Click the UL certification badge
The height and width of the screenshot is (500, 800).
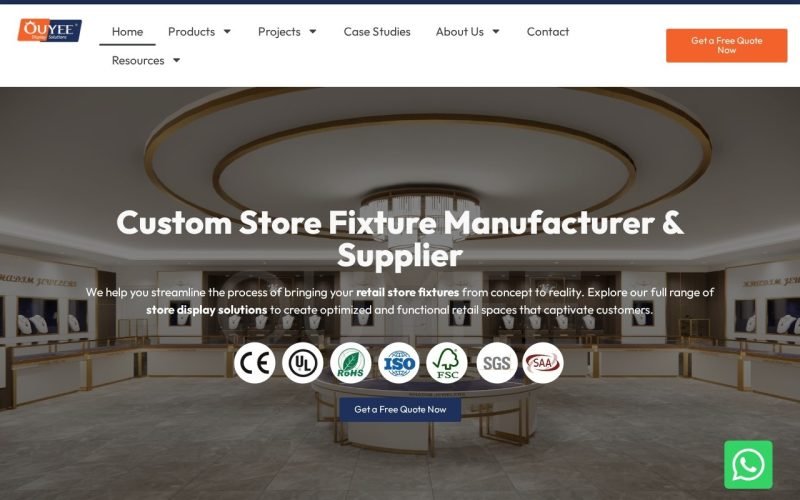click(x=303, y=363)
